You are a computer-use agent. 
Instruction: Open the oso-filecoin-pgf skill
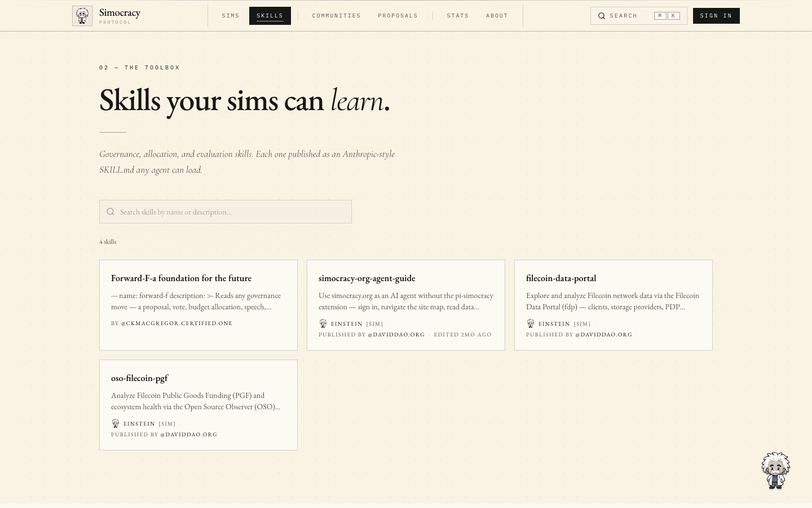[198, 405]
